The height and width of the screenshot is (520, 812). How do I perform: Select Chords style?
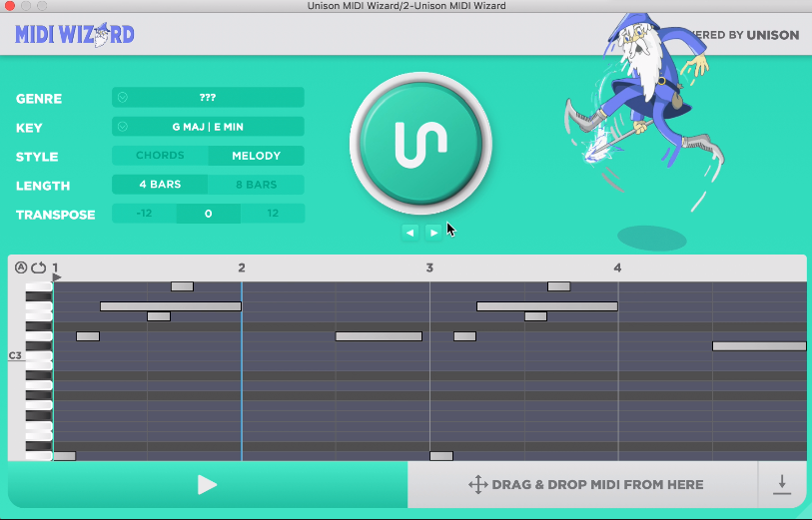[160, 156]
